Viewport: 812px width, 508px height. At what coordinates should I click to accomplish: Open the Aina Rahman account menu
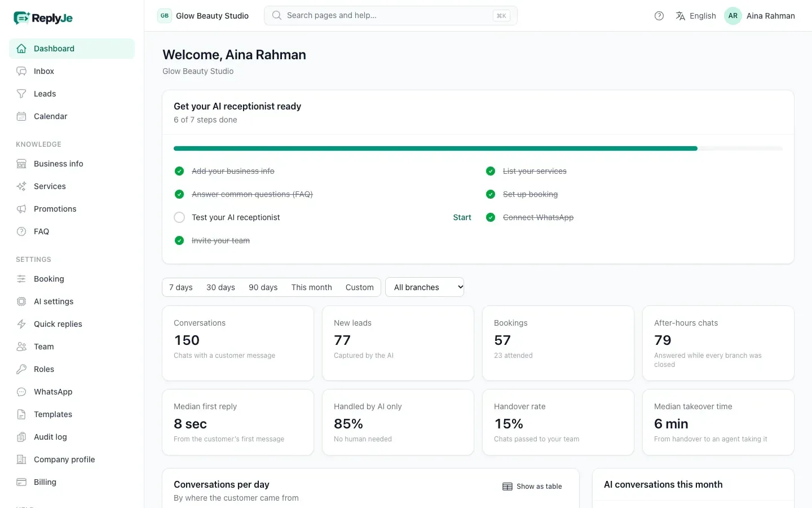pos(760,16)
